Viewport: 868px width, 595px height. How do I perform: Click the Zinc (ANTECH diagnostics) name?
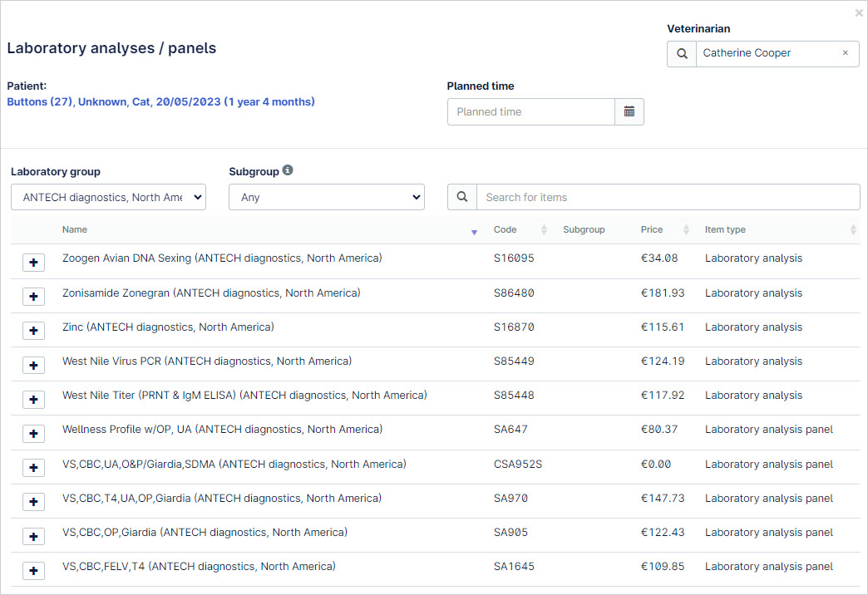(168, 327)
